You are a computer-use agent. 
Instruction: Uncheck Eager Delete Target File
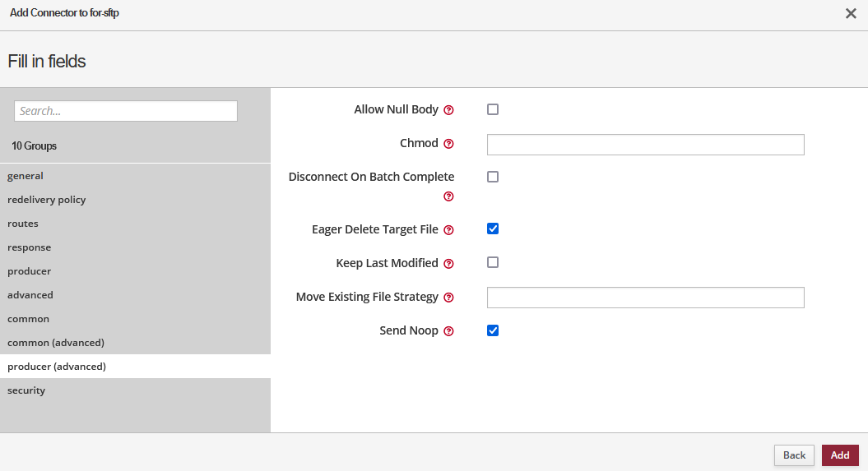493,229
